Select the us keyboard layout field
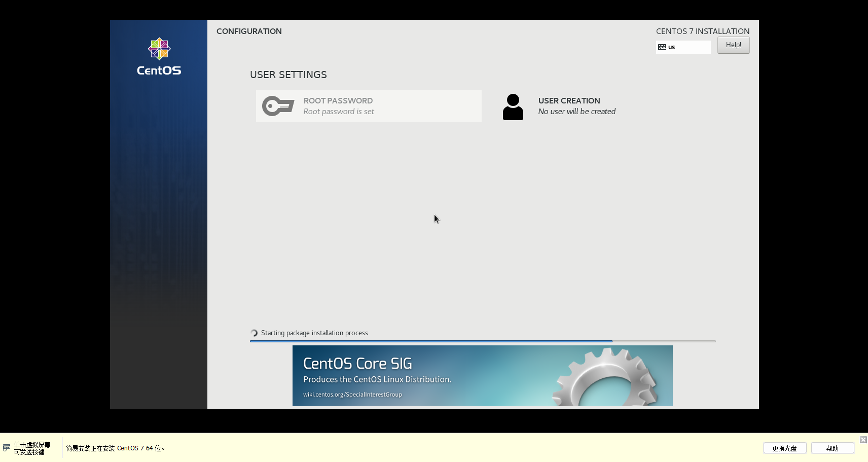 tap(683, 47)
